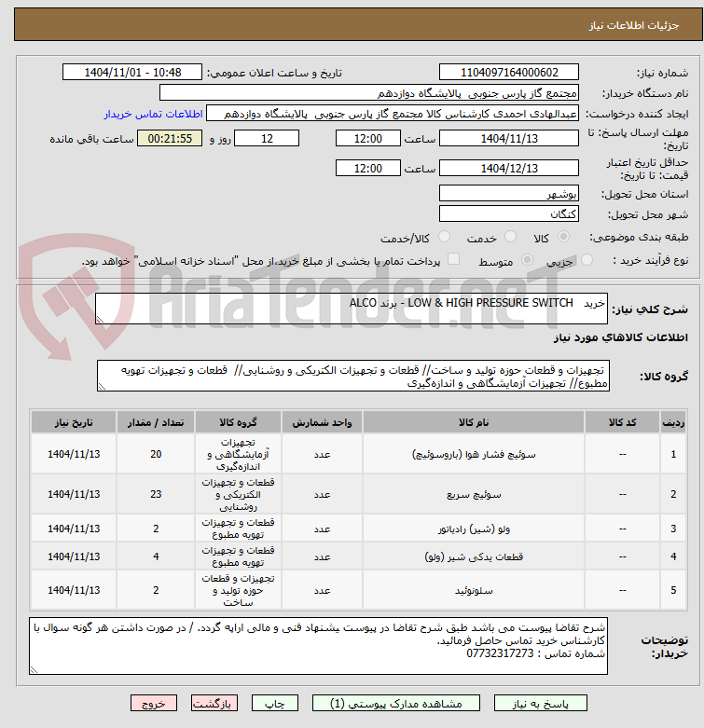This screenshot has width=704, height=728.
Task: Choose the متوسط purchase process option
Action: click(527, 259)
